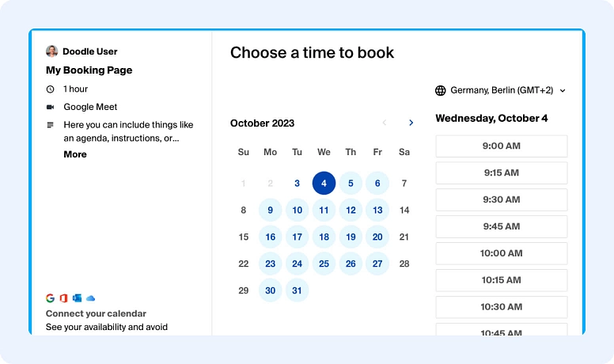Click the blue iCloud icon

pyautogui.click(x=90, y=298)
